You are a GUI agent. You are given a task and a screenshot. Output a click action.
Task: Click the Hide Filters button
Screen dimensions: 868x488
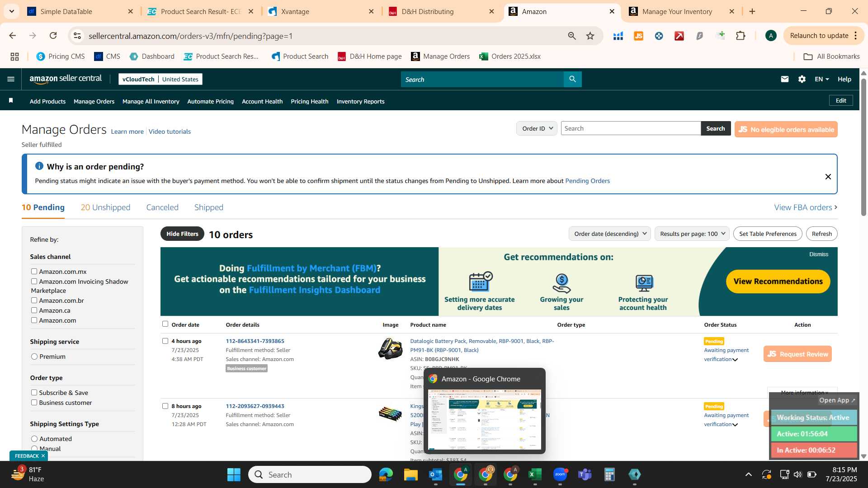182,234
